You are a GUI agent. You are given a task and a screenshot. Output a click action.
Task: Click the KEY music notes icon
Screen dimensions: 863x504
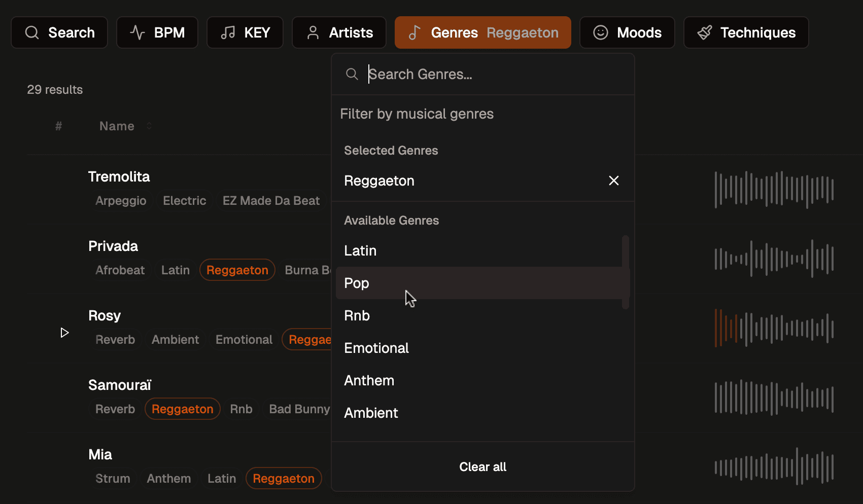(x=228, y=32)
